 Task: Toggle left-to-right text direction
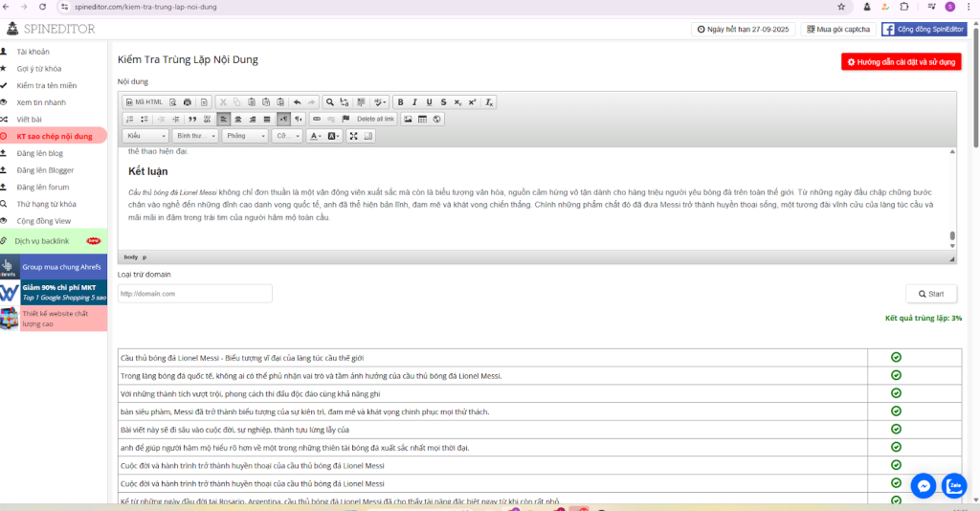pyautogui.click(x=283, y=119)
